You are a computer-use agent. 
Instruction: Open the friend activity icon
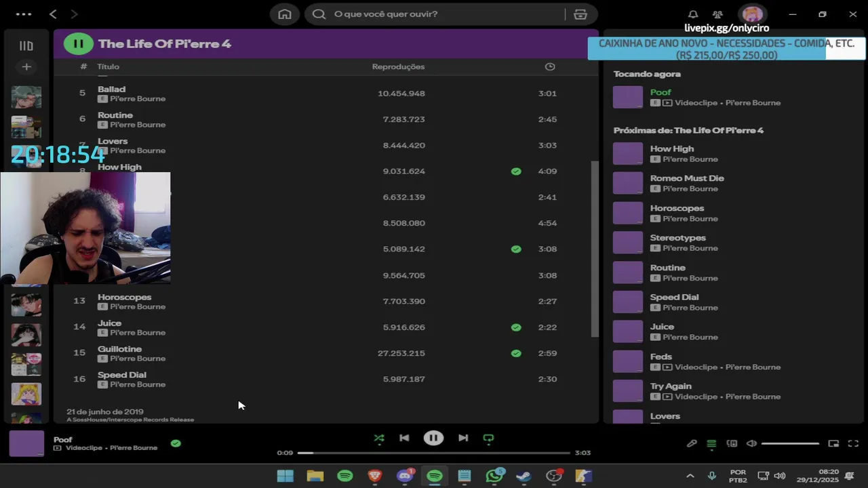pyautogui.click(x=717, y=14)
